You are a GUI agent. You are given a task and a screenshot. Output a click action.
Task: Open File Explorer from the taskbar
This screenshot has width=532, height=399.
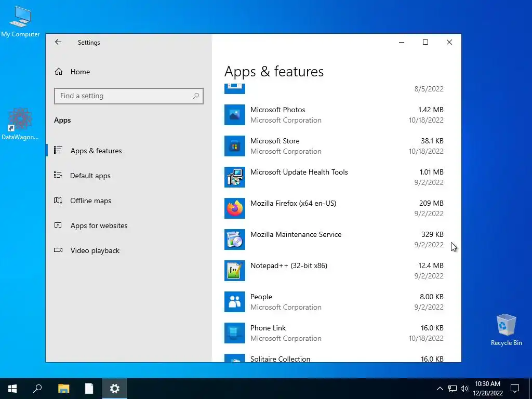click(63, 389)
